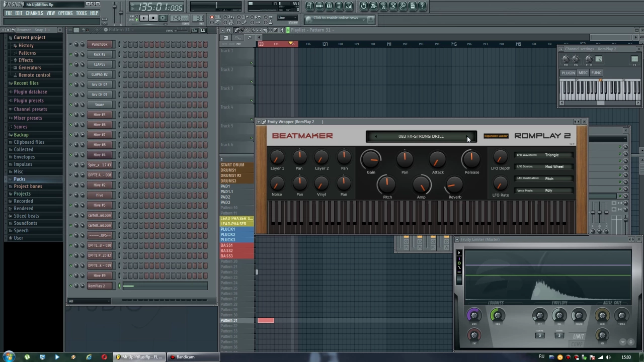The height and width of the screenshot is (362, 644).
Task: Click the LFO Depth knob
Action: (x=500, y=157)
